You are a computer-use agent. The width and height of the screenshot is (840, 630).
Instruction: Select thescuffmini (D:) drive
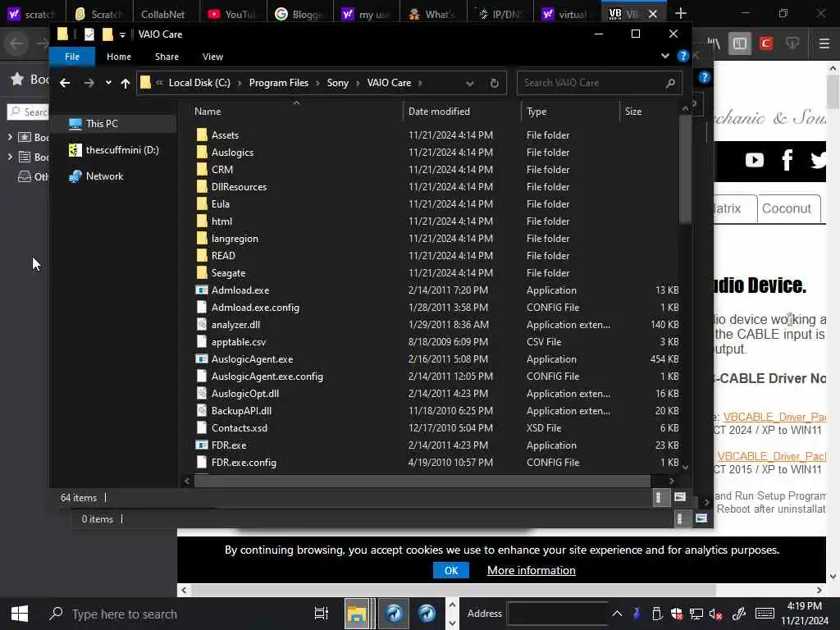[x=115, y=150]
